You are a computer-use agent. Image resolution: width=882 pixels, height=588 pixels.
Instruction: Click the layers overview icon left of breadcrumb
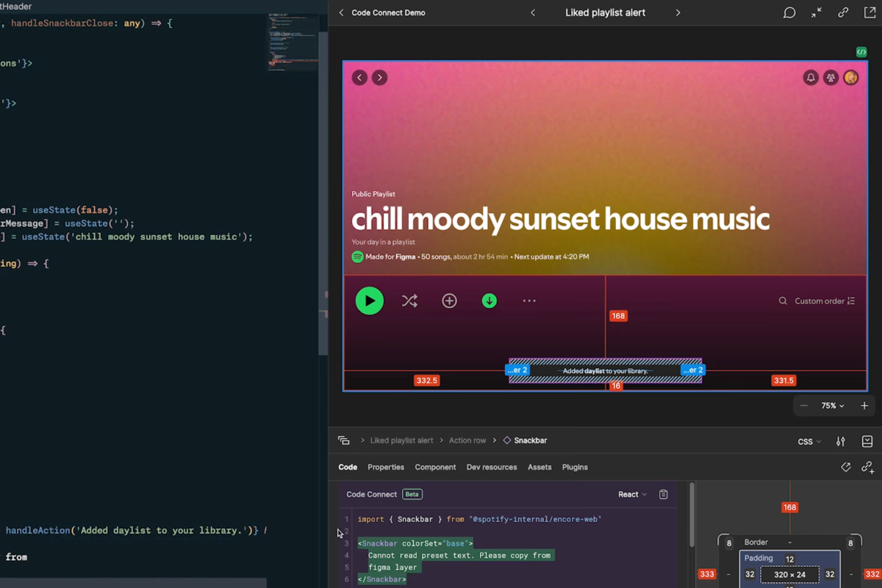tap(343, 440)
